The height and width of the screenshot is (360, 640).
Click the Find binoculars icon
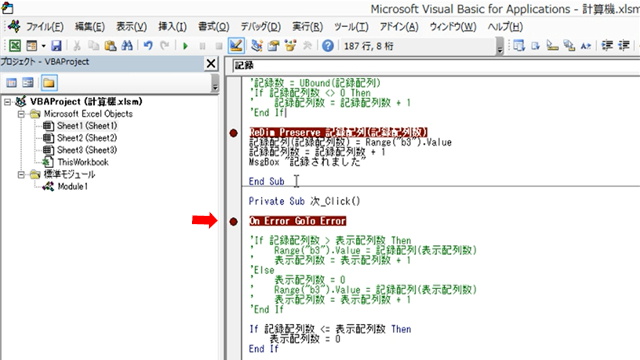127,46
